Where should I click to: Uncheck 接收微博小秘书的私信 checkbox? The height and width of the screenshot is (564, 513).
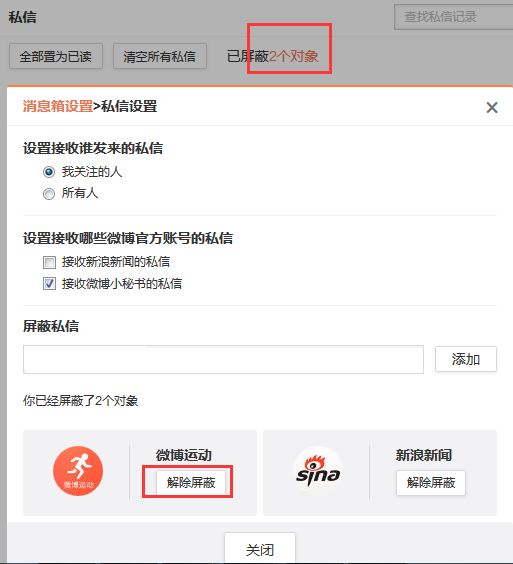pyautogui.click(x=49, y=284)
